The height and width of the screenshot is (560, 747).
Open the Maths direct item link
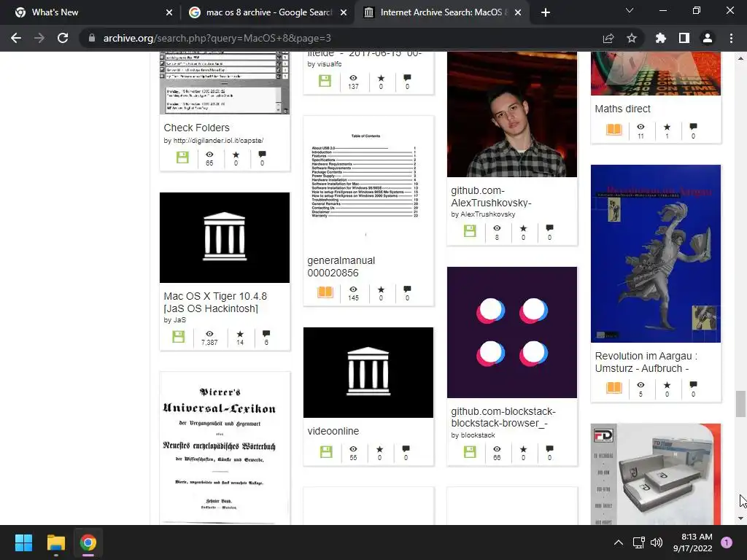[622, 109]
